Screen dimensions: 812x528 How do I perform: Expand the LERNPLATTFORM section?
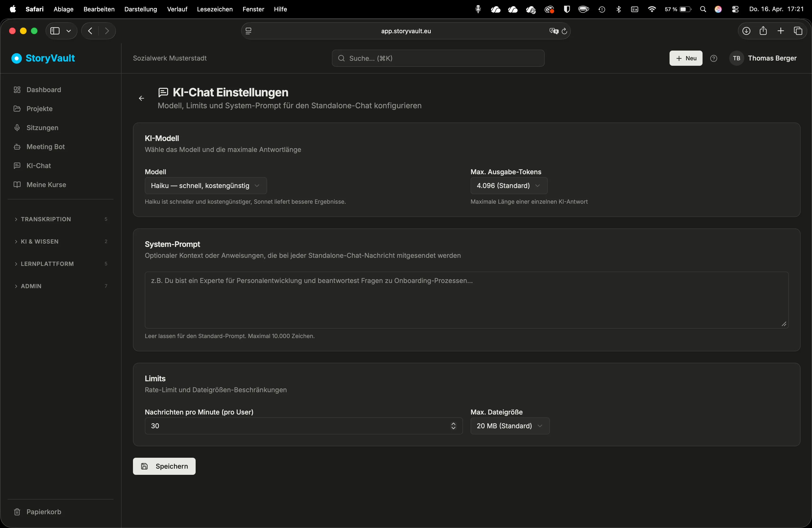pyautogui.click(x=60, y=264)
